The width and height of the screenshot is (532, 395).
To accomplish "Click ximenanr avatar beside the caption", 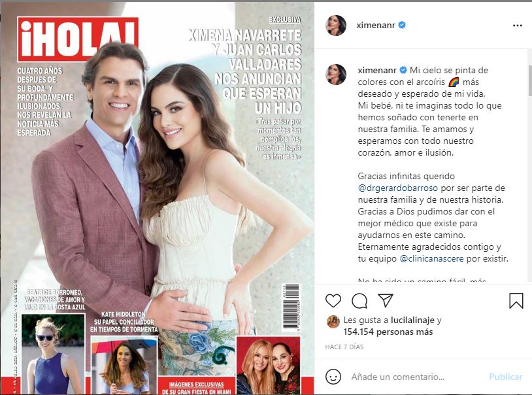I will coord(336,74).
